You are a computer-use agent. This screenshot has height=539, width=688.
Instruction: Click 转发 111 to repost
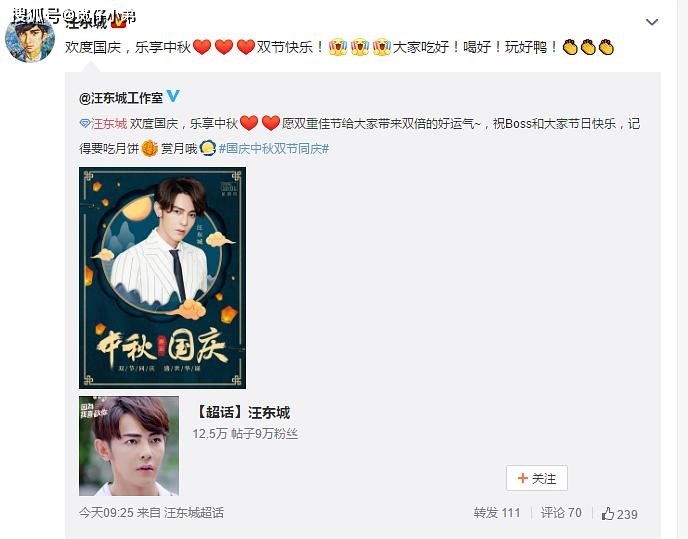(497, 513)
